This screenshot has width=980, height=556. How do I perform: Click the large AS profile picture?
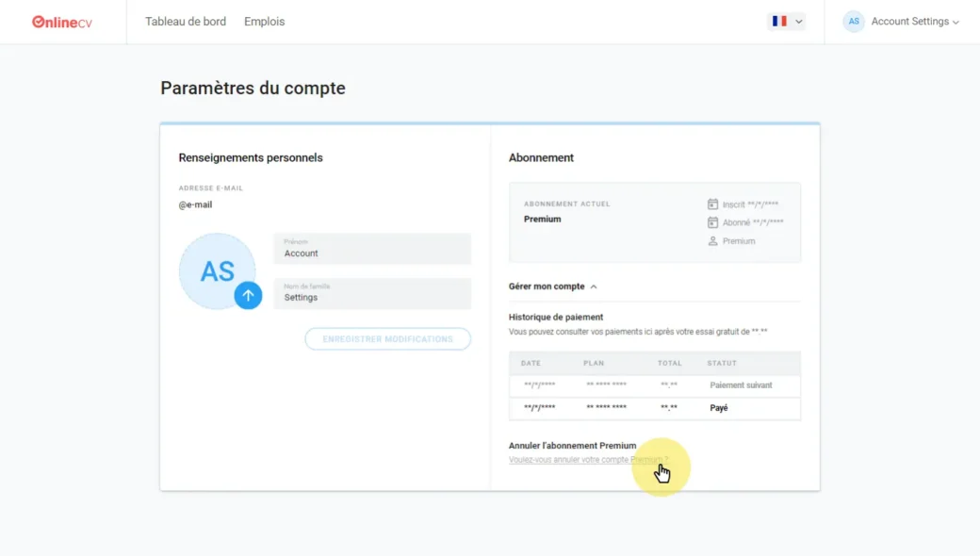215,270
